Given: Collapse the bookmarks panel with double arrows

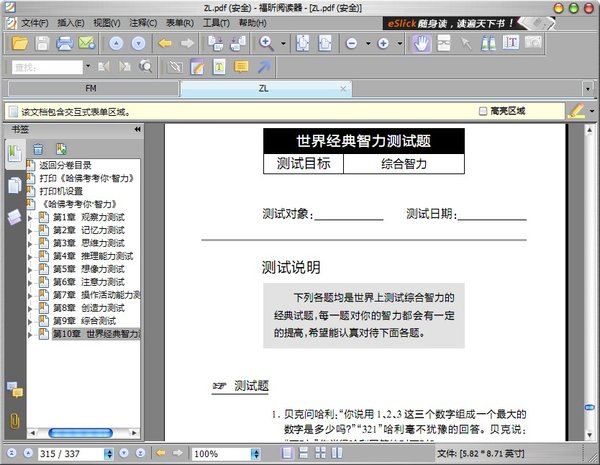Looking at the screenshot, I should [x=137, y=129].
